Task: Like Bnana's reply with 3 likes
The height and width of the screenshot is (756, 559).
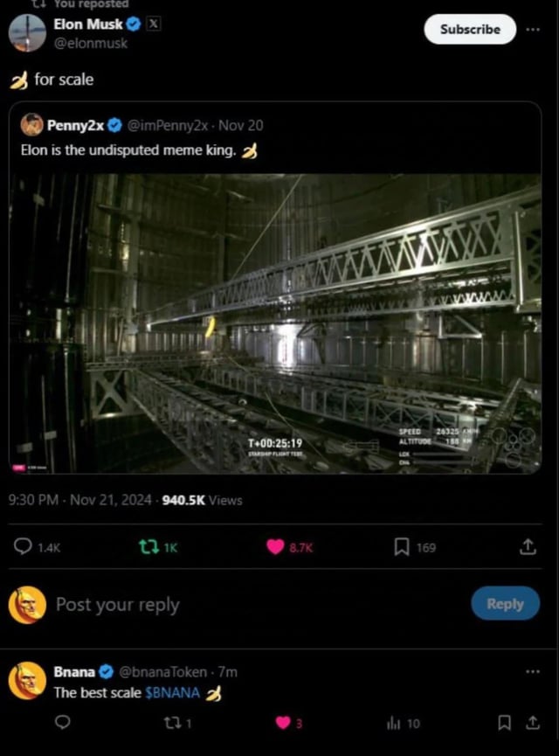Action: 282,723
